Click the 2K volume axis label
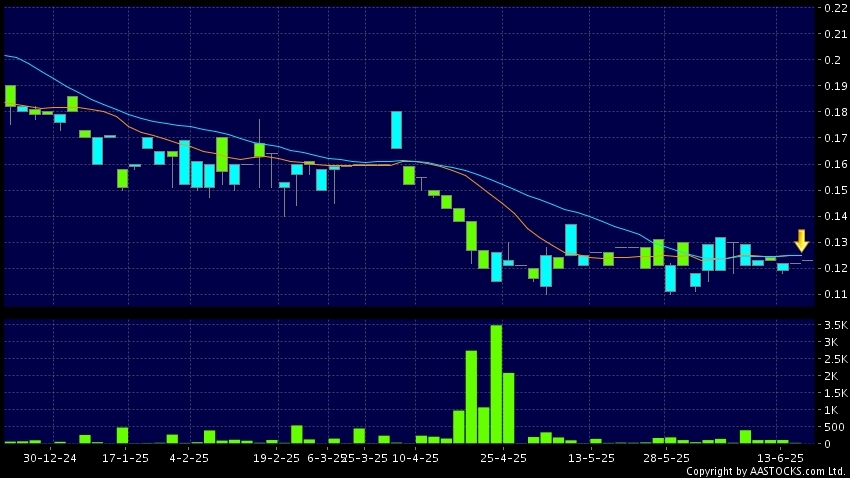This screenshot has width=850, height=478. 831,376
